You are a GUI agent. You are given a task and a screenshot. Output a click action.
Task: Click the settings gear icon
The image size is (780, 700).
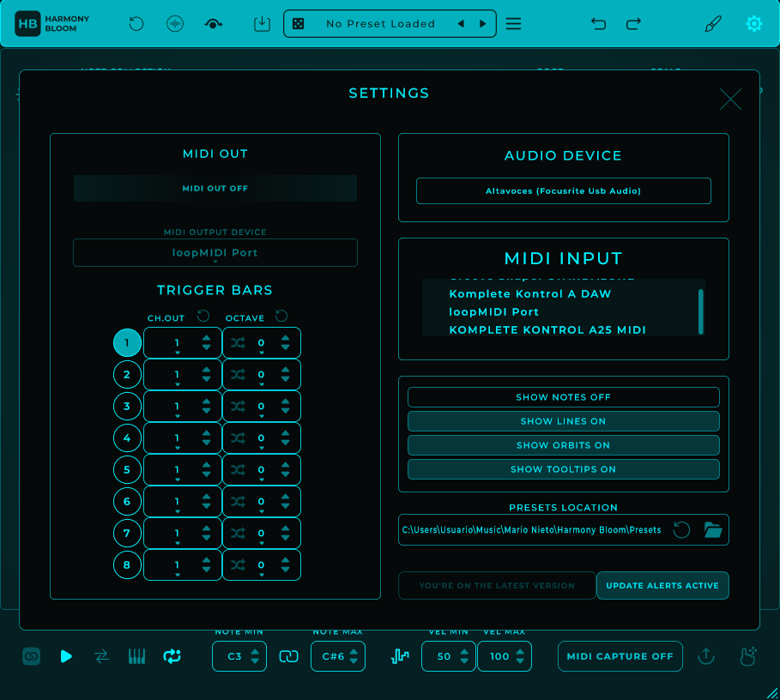tap(753, 23)
